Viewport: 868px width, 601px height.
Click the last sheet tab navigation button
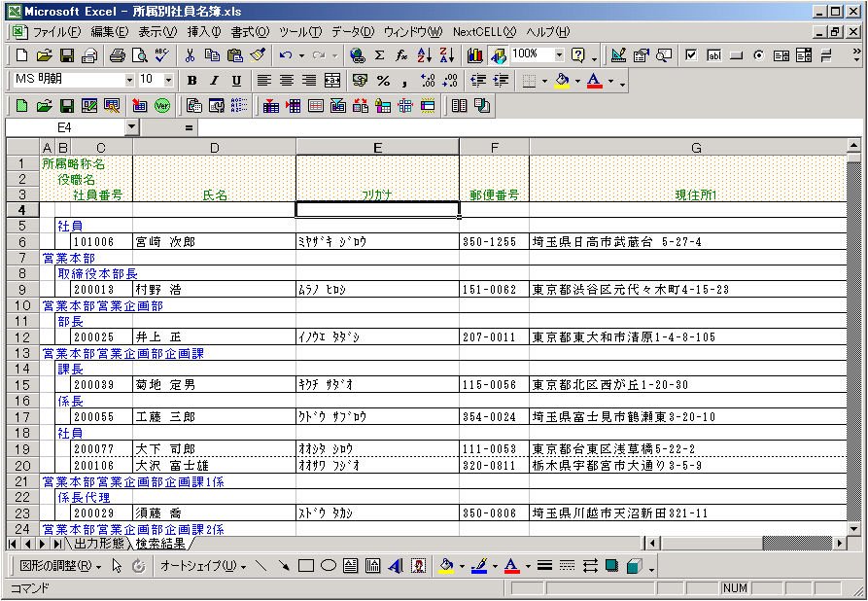point(57,544)
